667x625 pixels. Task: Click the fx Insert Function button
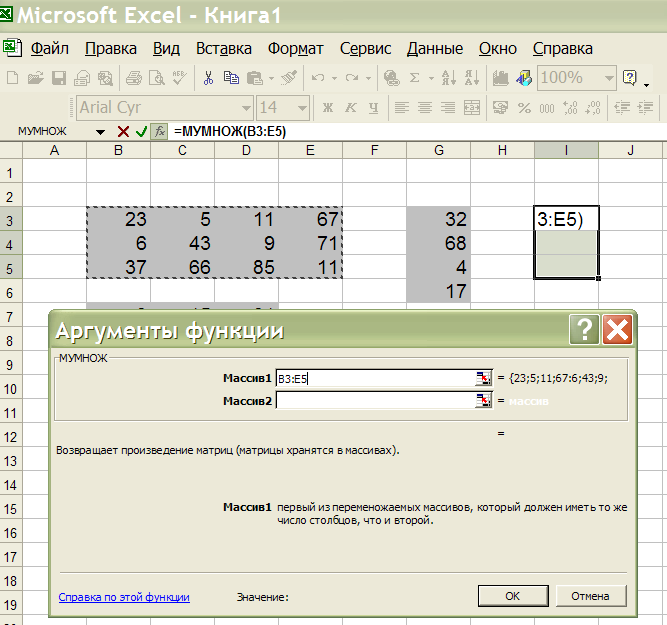160,132
